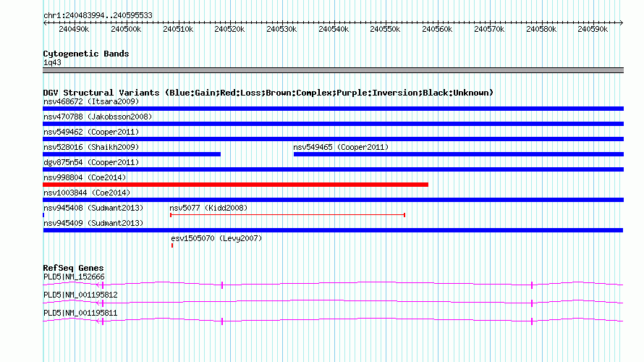The image size is (644, 362).
Task: Click the chr1:240483994..240595533 coordinate label
Action: click(x=98, y=16)
